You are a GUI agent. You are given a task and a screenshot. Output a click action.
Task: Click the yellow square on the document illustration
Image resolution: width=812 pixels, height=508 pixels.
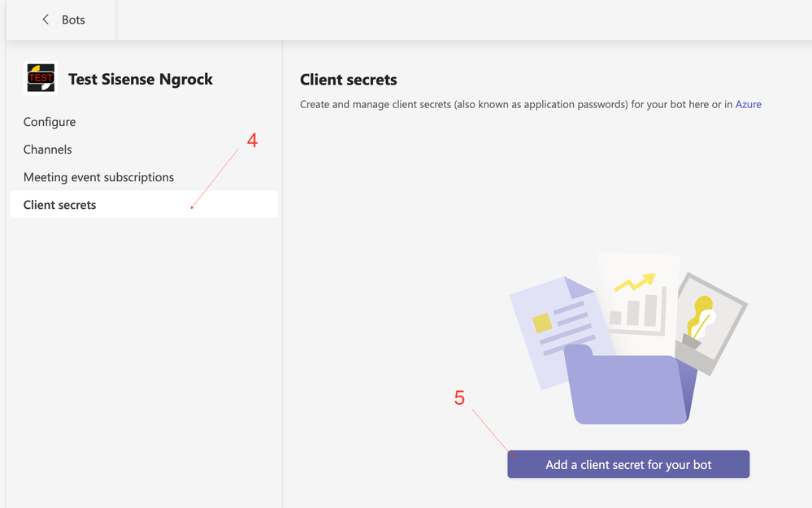pos(541,323)
